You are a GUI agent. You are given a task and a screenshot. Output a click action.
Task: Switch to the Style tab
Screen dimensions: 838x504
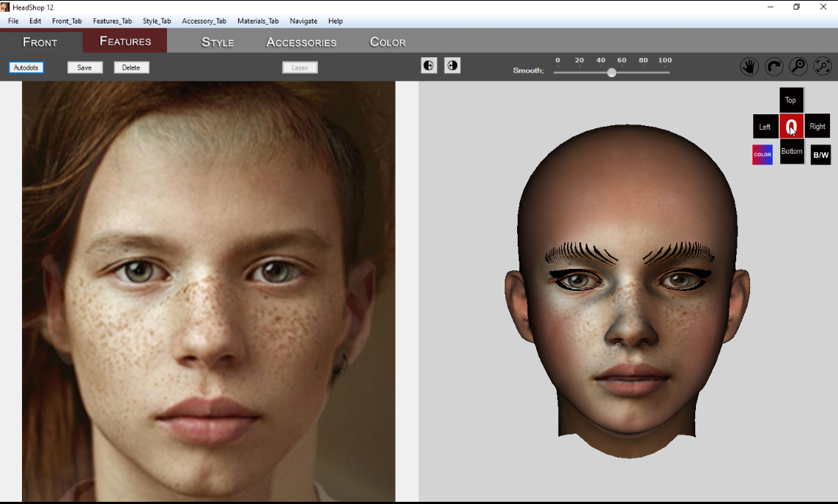coord(218,42)
